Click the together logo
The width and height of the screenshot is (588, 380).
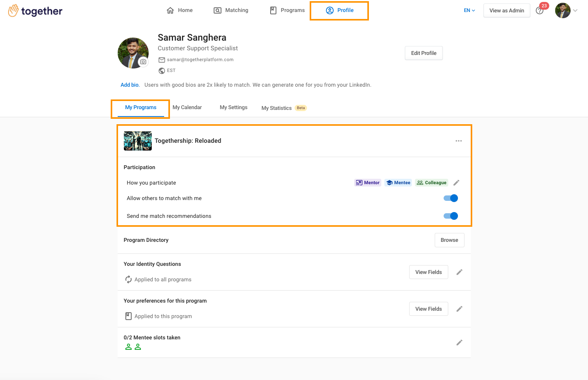click(x=35, y=11)
